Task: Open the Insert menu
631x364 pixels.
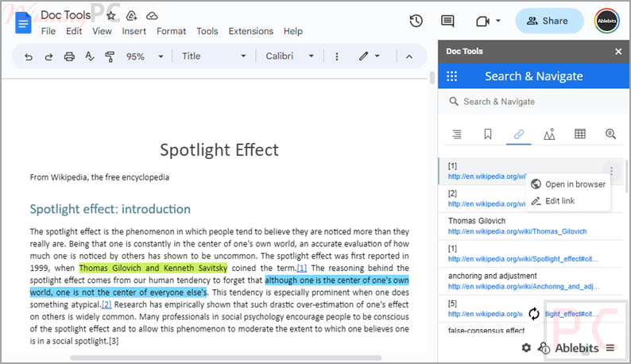Action: click(x=134, y=31)
